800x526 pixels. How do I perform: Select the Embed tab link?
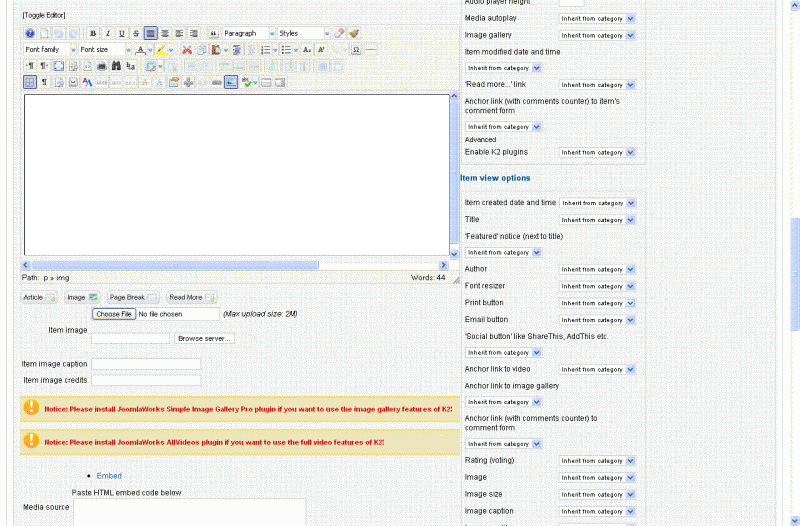109,476
